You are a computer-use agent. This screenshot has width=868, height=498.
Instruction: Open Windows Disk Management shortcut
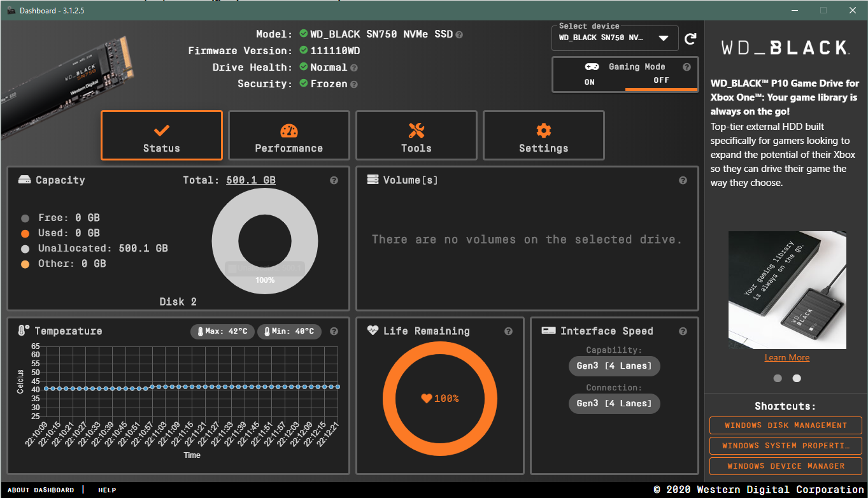coord(786,425)
